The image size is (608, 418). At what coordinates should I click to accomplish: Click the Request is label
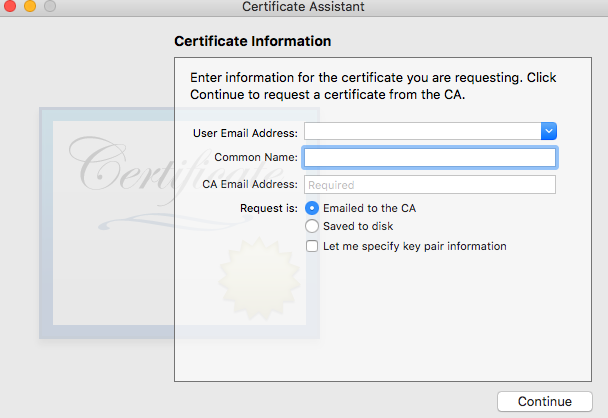tap(269, 208)
